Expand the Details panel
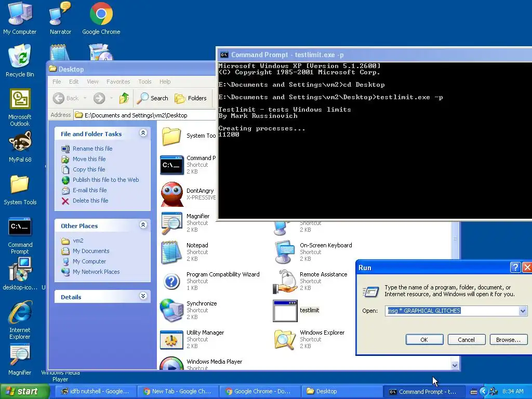Screen dimensions: 532x399 click(x=143, y=296)
